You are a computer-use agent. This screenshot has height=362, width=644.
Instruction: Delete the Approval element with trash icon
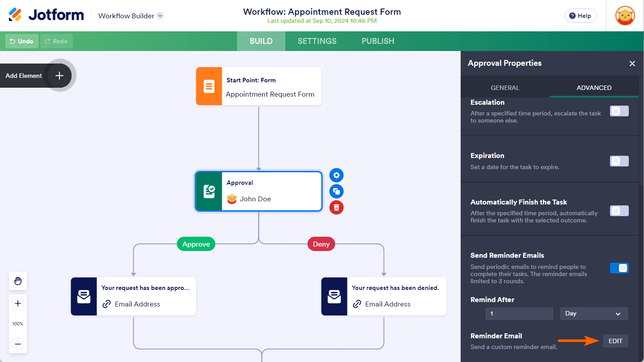pos(336,207)
